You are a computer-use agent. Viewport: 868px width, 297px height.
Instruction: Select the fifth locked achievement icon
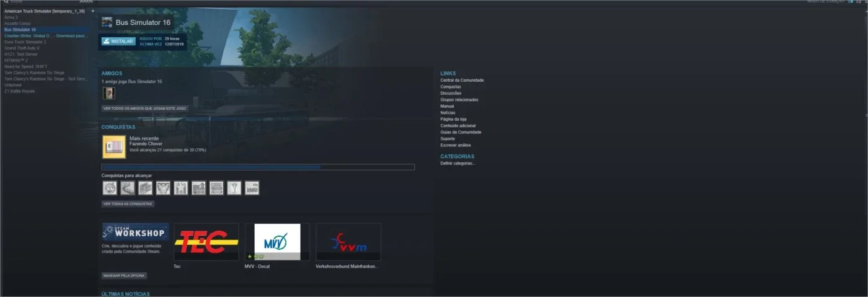pos(181,188)
